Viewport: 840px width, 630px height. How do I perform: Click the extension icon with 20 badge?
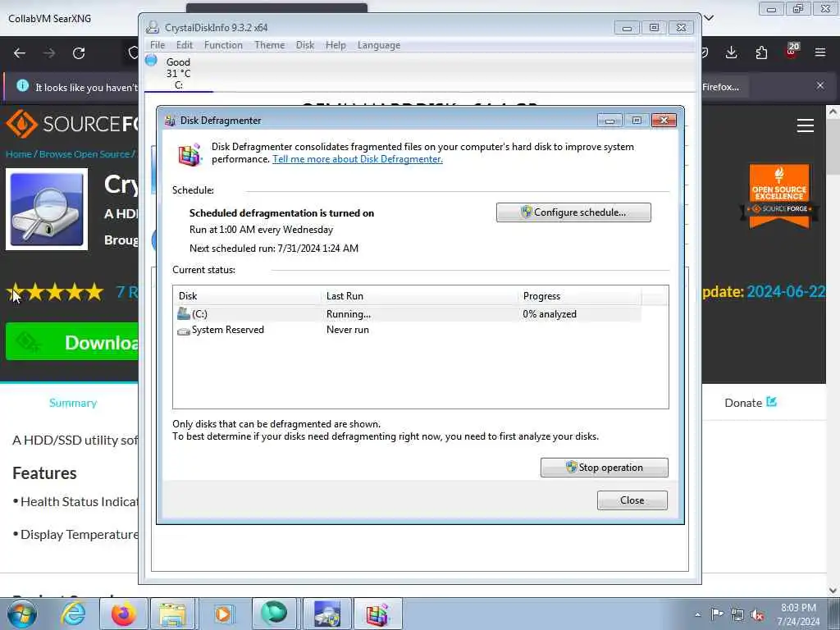(x=792, y=51)
